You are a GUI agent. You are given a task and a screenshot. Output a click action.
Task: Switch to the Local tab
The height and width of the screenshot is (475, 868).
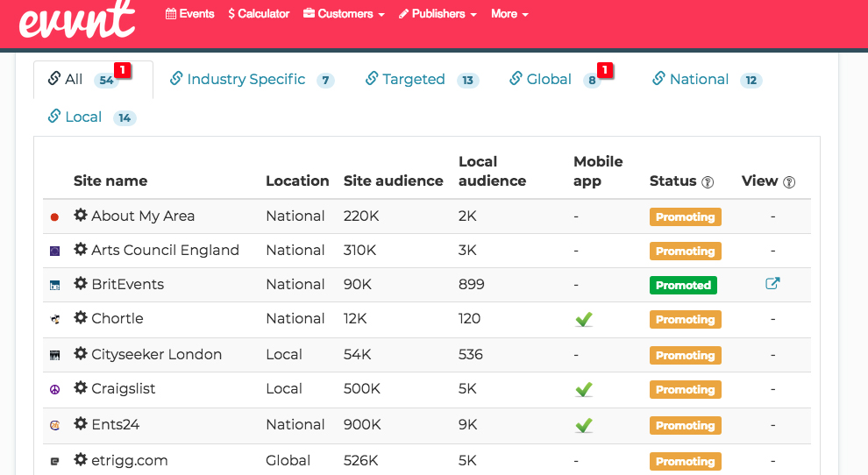92,117
